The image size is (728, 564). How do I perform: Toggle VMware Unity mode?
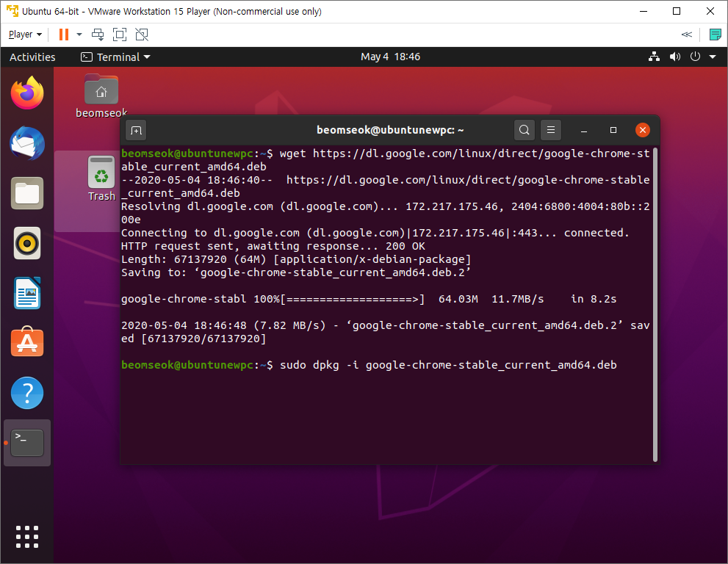142,35
